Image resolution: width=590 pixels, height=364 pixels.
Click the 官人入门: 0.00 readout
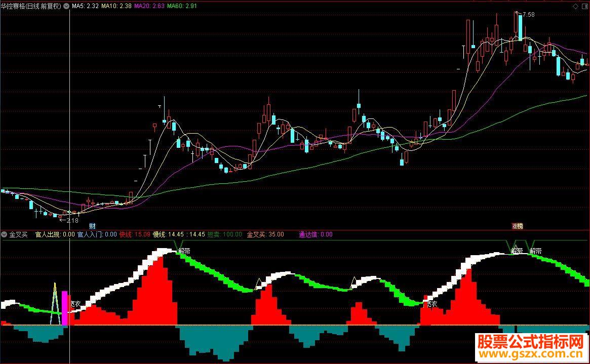coord(97,234)
